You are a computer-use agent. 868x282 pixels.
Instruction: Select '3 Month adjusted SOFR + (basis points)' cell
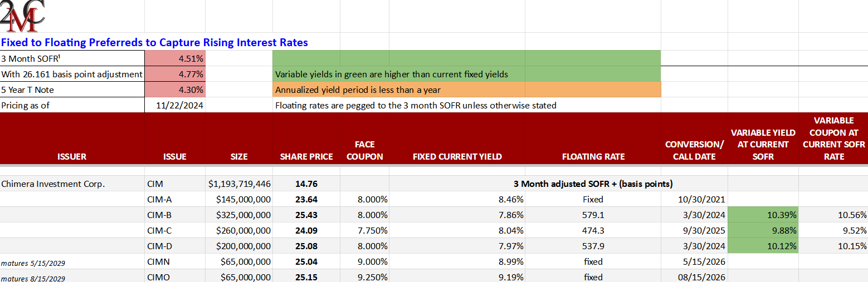593,184
